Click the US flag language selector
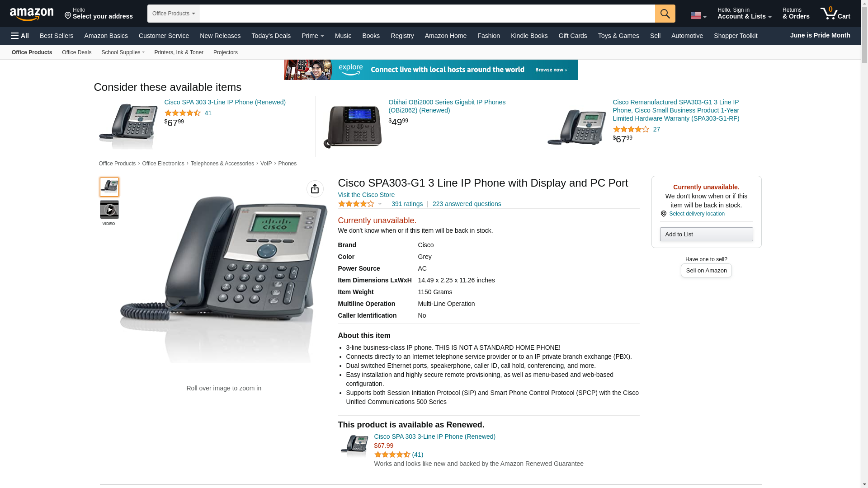 [698, 15]
